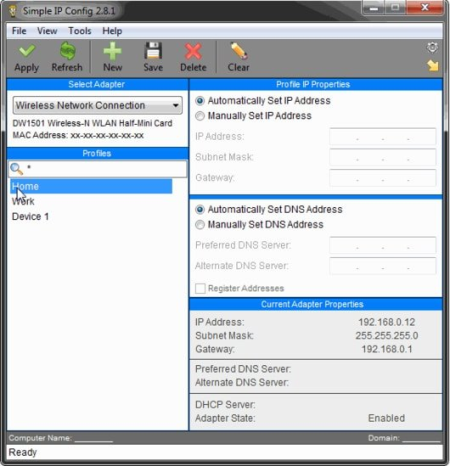Close the Simple IP Config window
Screen dimensions: 450x466
point(425,8)
